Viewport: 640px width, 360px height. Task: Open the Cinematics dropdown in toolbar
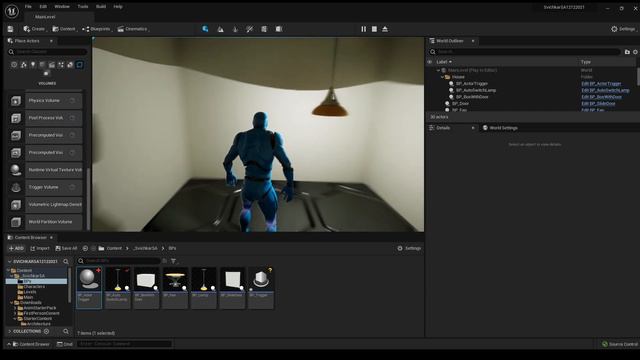click(133, 29)
